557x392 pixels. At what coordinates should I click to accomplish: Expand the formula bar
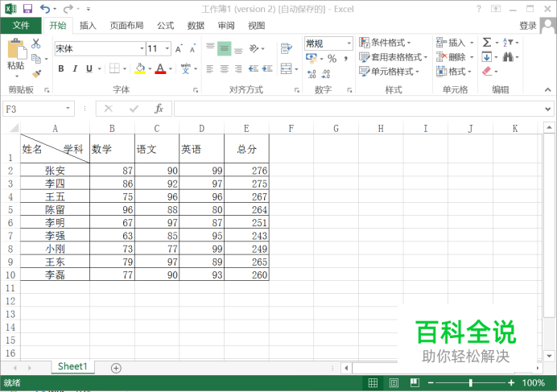click(547, 109)
